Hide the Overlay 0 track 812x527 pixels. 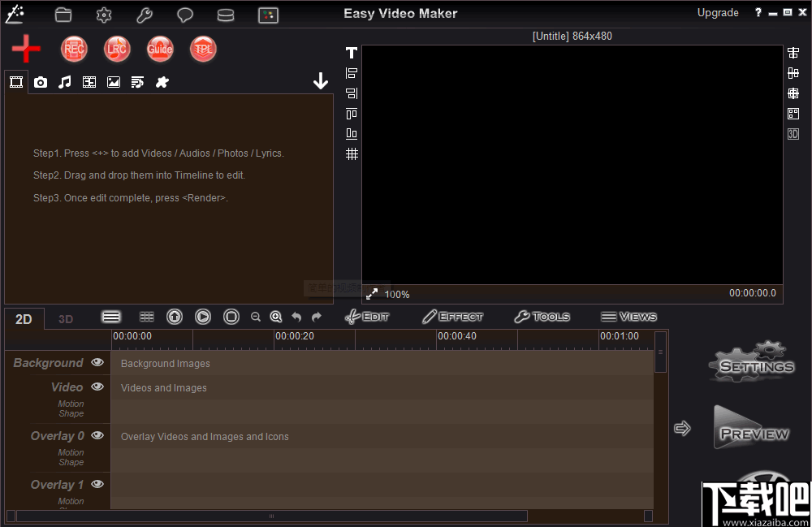coord(97,435)
